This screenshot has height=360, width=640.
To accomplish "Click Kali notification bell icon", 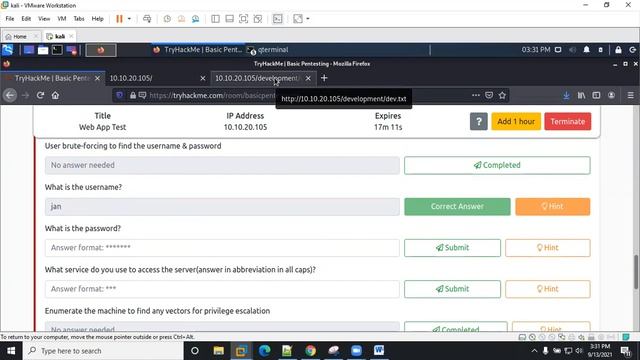I will (587, 50).
